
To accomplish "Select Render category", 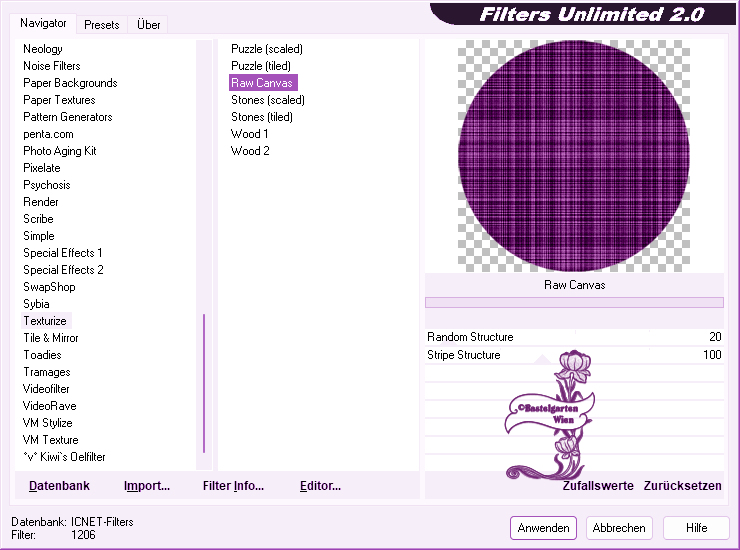I will point(41,202).
